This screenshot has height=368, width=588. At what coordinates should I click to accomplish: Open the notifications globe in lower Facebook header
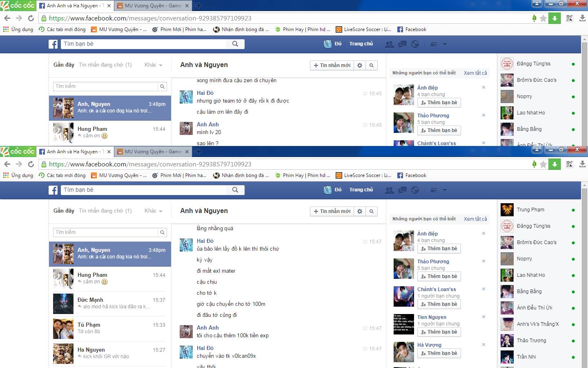(x=415, y=190)
